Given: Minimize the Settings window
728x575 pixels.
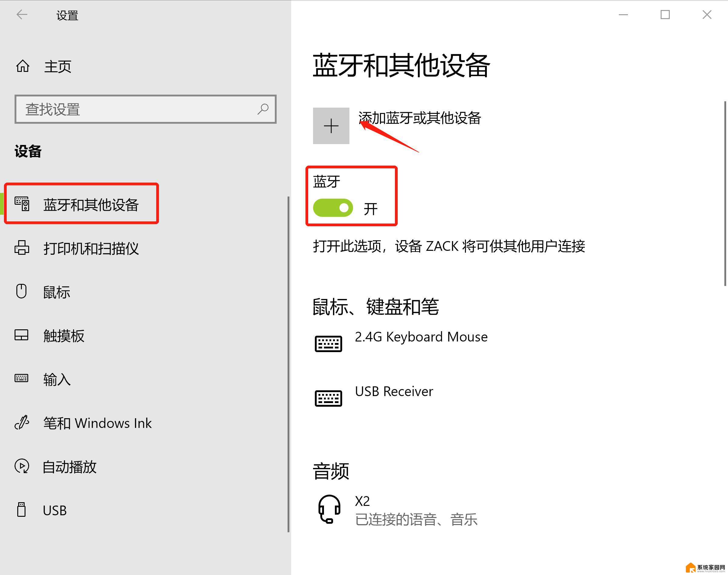Looking at the screenshot, I should pyautogui.click(x=623, y=15).
